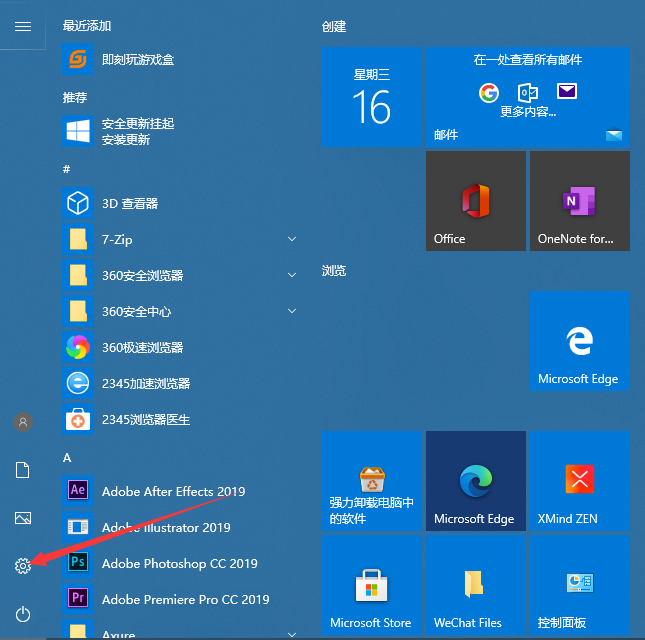
Task: Expand the hamburger menu at top
Action: pyautogui.click(x=23, y=26)
